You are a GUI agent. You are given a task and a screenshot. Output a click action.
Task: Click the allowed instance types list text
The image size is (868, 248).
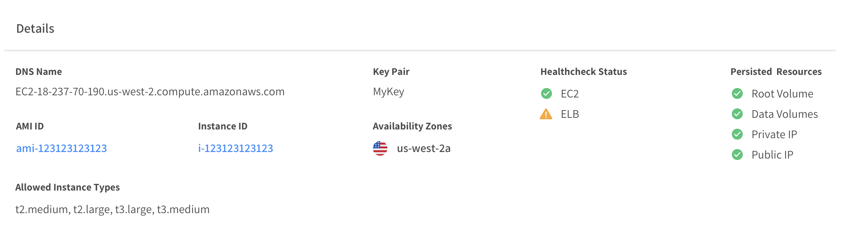(x=112, y=209)
